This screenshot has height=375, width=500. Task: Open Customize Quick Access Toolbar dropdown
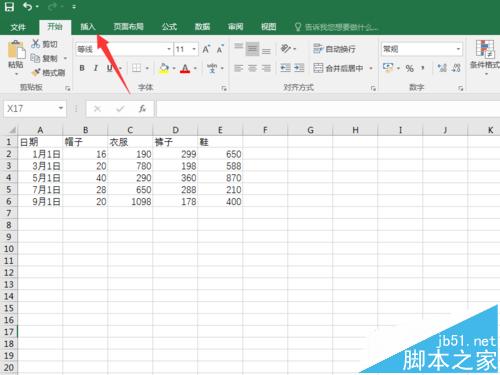point(74,7)
